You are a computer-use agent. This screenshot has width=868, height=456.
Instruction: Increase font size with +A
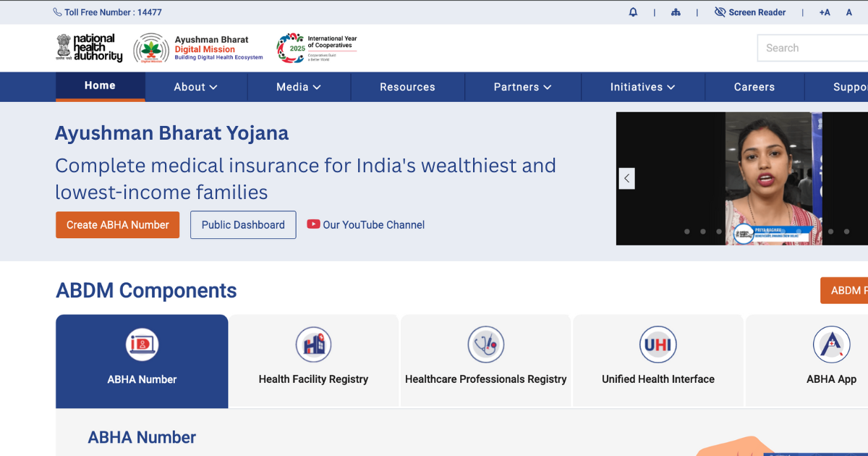825,12
